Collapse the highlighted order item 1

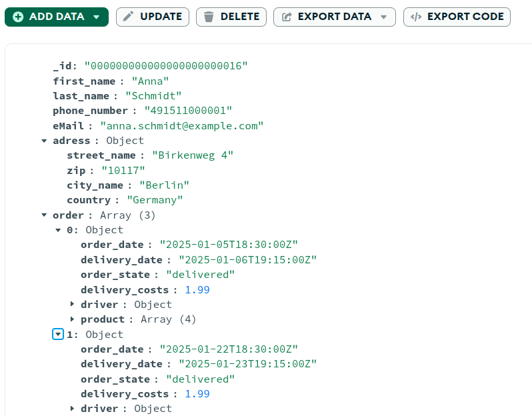click(58, 334)
